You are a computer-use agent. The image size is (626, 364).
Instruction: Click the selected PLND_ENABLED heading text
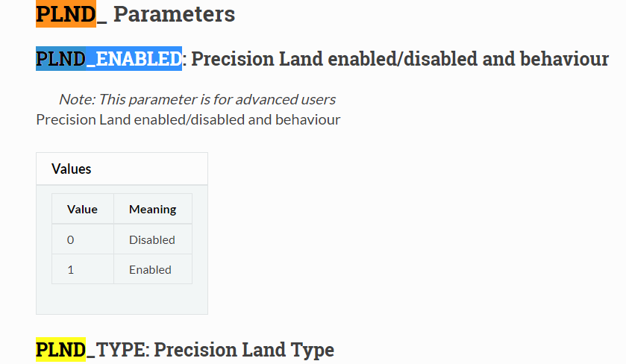point(109,59)
